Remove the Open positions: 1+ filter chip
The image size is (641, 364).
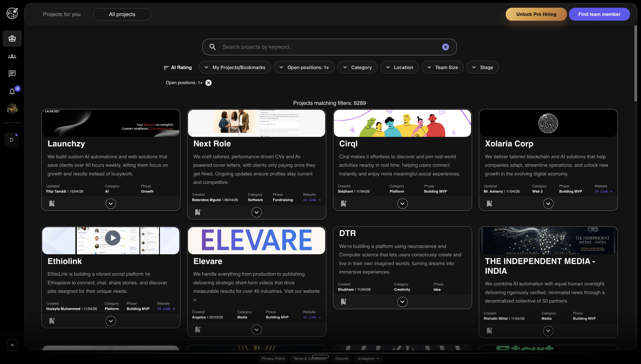[x=208, y=82]
